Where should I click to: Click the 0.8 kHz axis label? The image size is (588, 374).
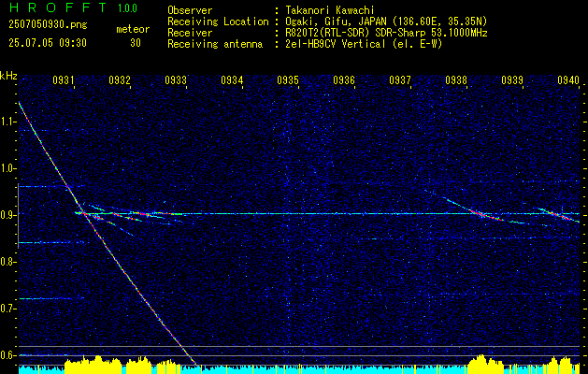[x=8, y=262]
